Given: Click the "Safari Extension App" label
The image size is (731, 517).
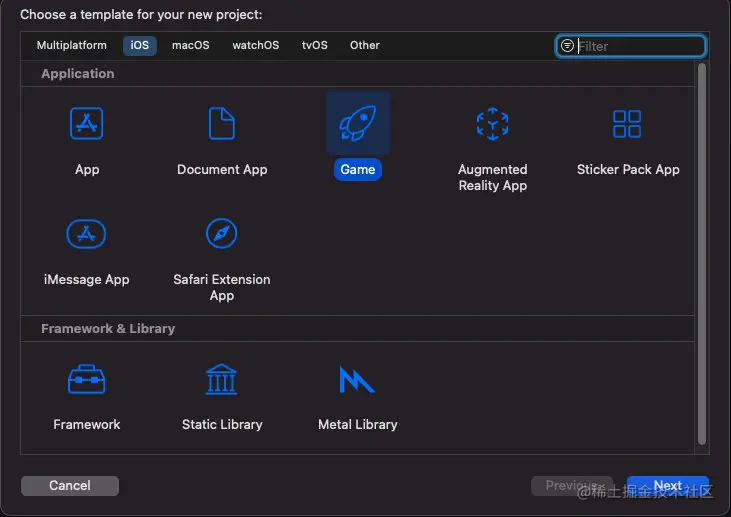Looking at the screenshot, I should [x=222, y=287].
